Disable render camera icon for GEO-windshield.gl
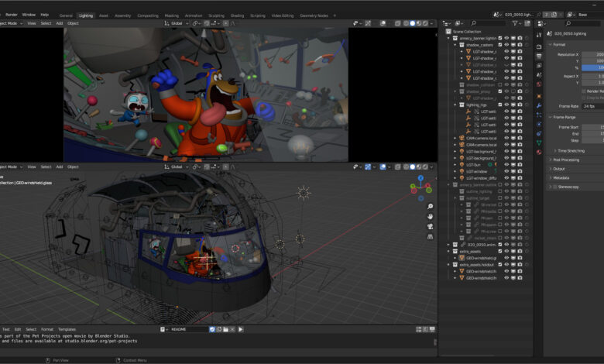The width and height of the screenshot is (604, 364). (x=520, y=258)
